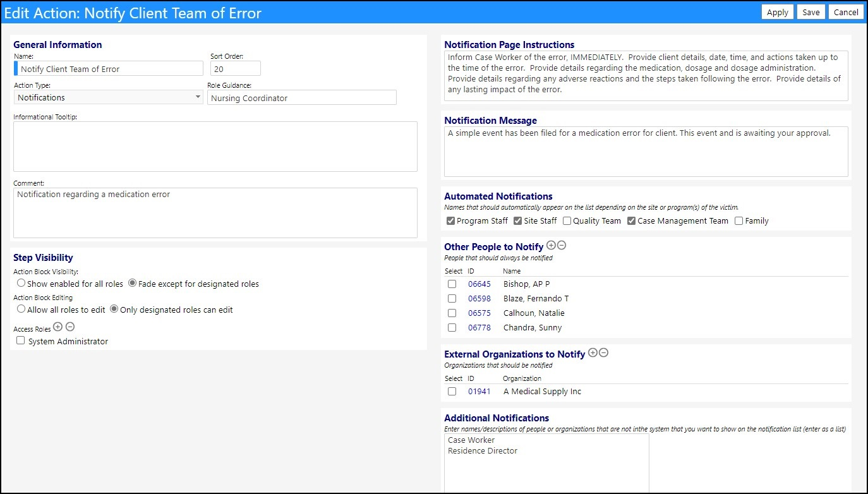Click the organization A Medical Supply Inc

click(x=542, y=392)
